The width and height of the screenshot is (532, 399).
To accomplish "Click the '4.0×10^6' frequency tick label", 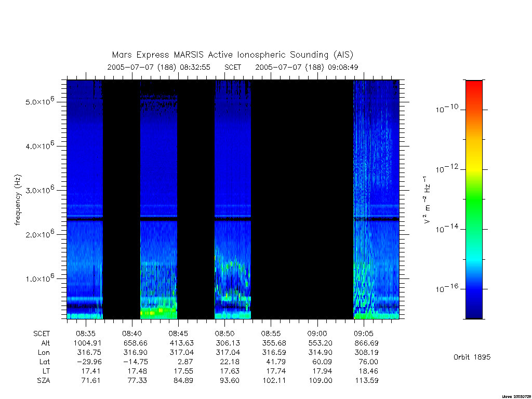I will tap(39, 145).
